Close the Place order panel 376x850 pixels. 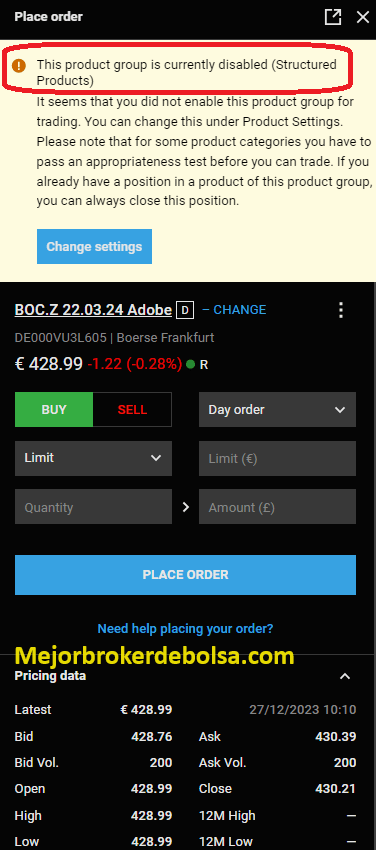362,17
